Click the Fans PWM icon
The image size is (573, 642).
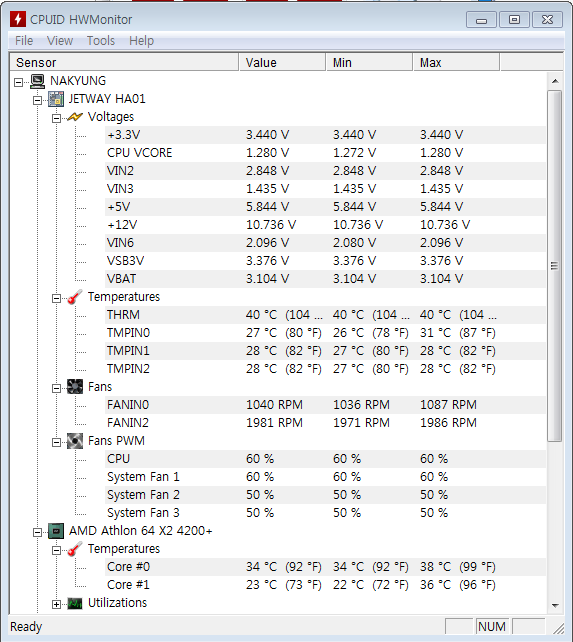coord(75,441)
